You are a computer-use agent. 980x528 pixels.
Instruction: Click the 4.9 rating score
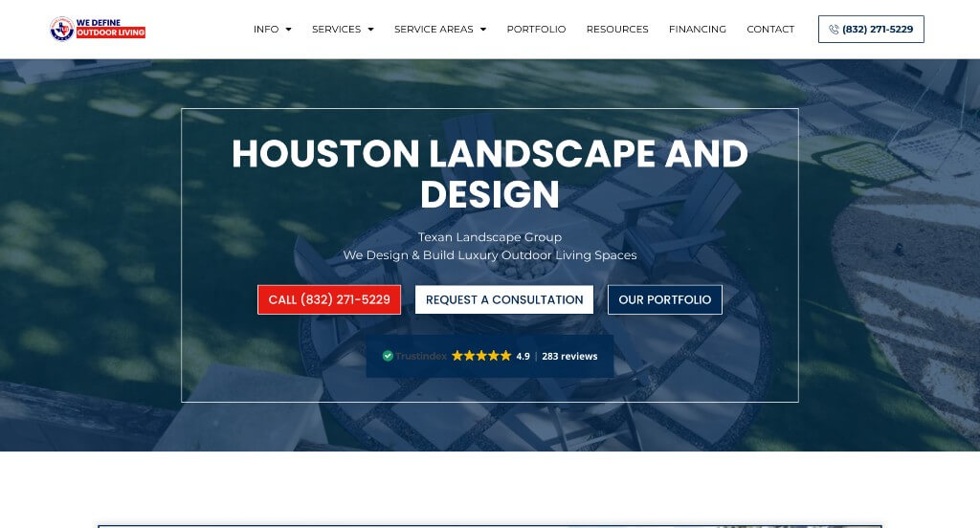coord(523,356)
